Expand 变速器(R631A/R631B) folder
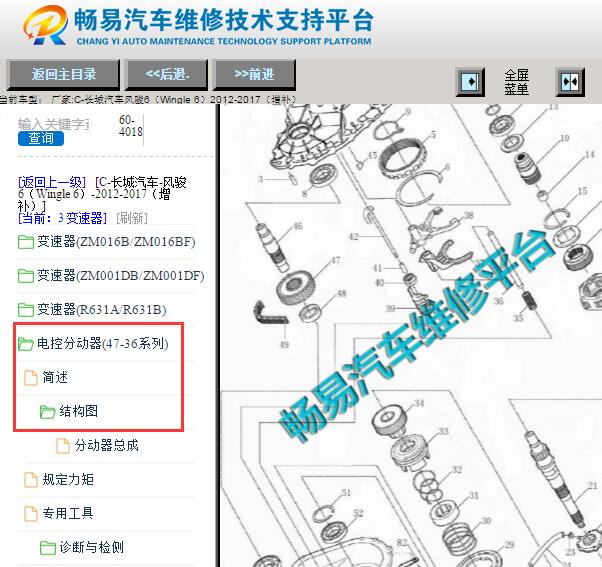The image size is (602, 567). point(102,309)
